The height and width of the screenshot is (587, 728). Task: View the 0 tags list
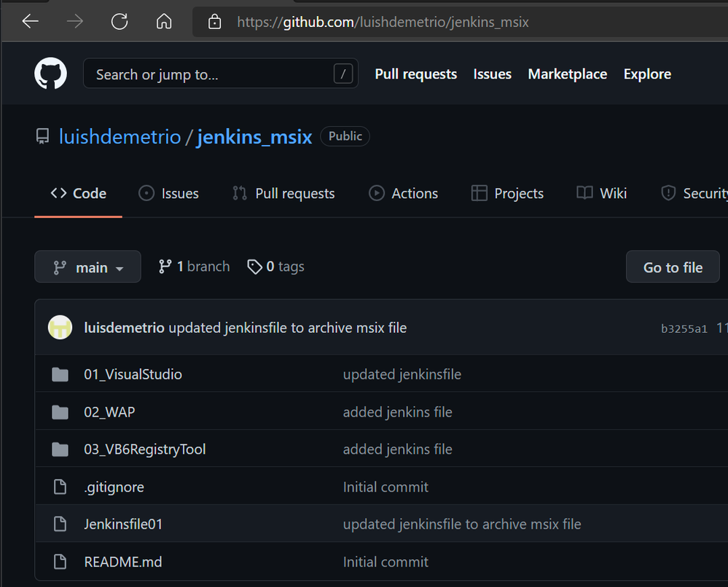[x=275, y=267]
